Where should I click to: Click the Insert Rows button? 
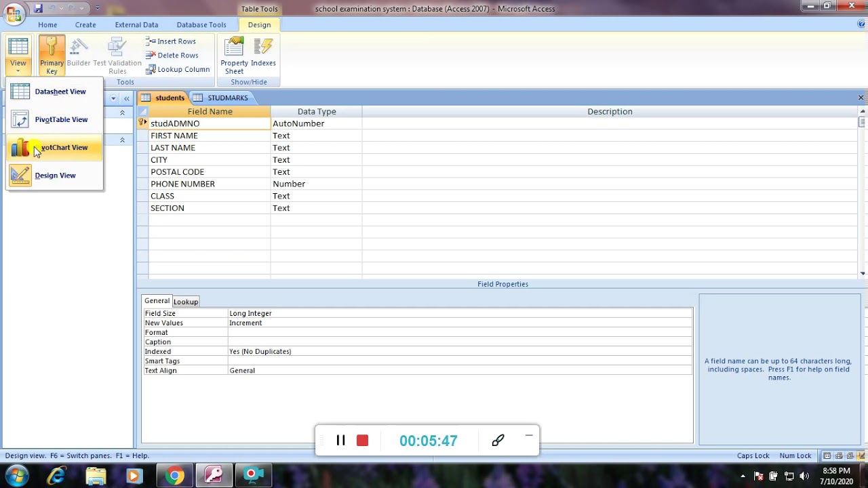171,41
